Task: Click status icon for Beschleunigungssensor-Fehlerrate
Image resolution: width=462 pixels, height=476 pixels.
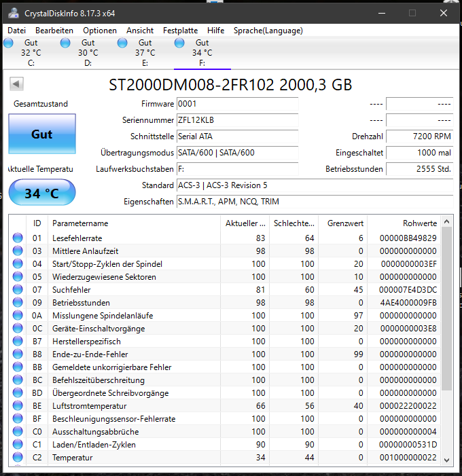Action: pyautogui.click(x=18, y=418)
